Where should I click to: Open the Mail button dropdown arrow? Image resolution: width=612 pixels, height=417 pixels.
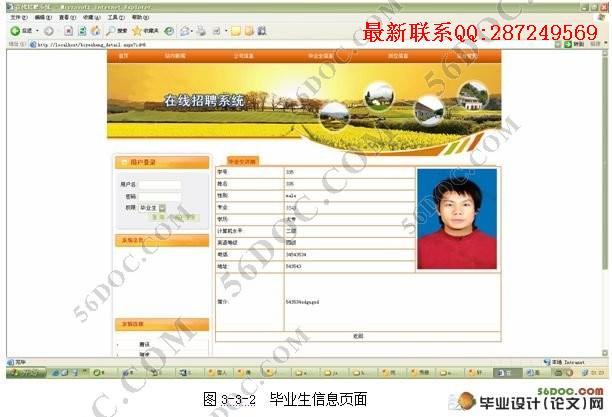coord(192,31)
